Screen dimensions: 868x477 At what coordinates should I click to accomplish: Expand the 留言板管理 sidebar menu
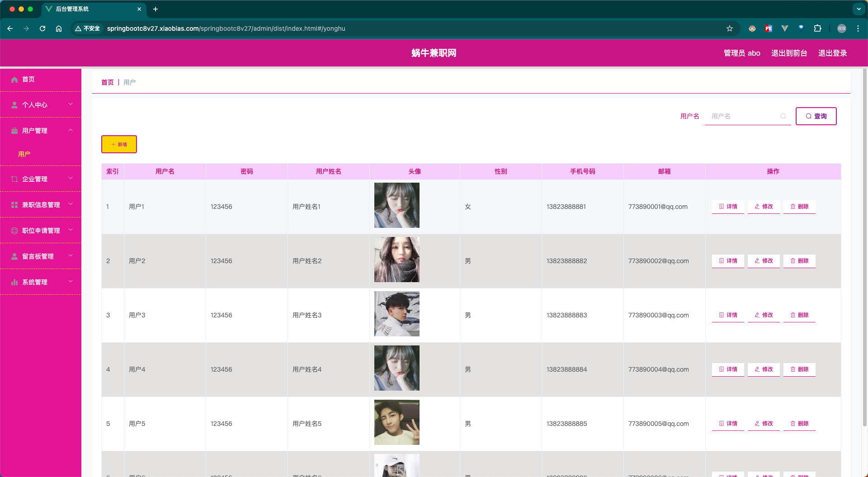tap(41, 256)
